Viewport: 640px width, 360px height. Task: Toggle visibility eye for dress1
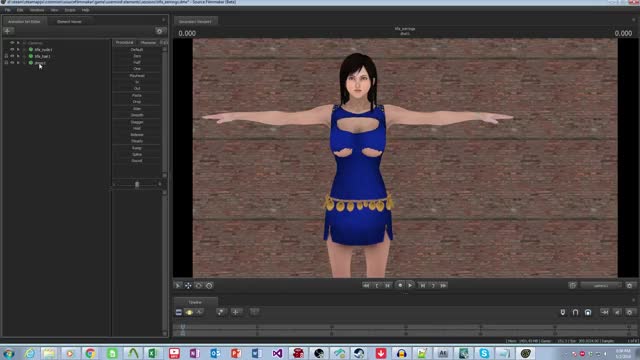[x=12, y=63]
